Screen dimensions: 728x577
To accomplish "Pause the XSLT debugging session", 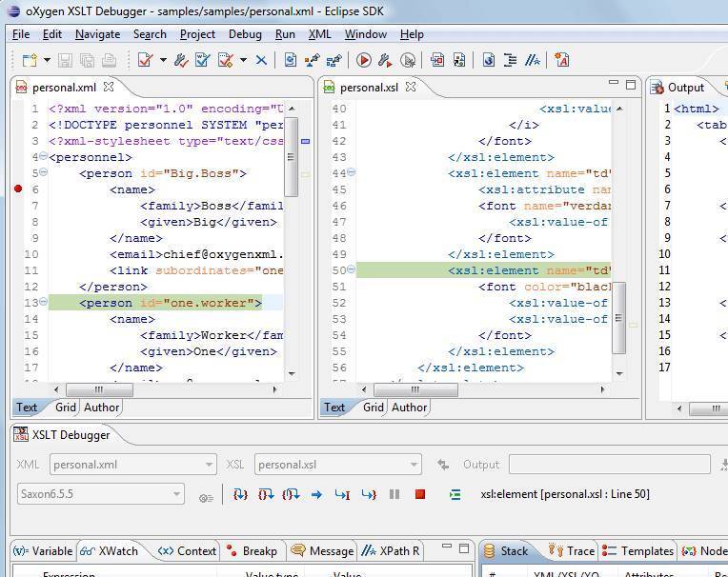I will (394, 494).
